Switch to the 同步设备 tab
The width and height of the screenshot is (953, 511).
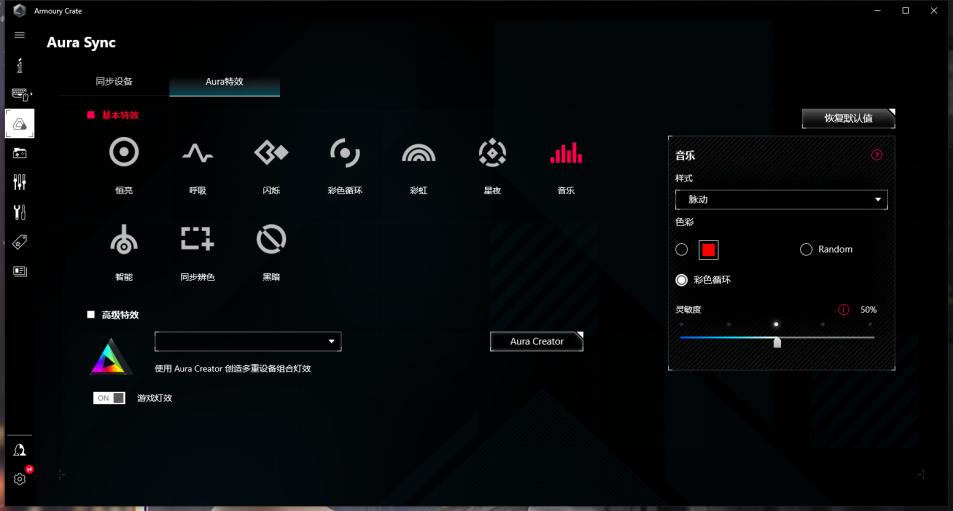pyautogui.click(x=114, y=81)
